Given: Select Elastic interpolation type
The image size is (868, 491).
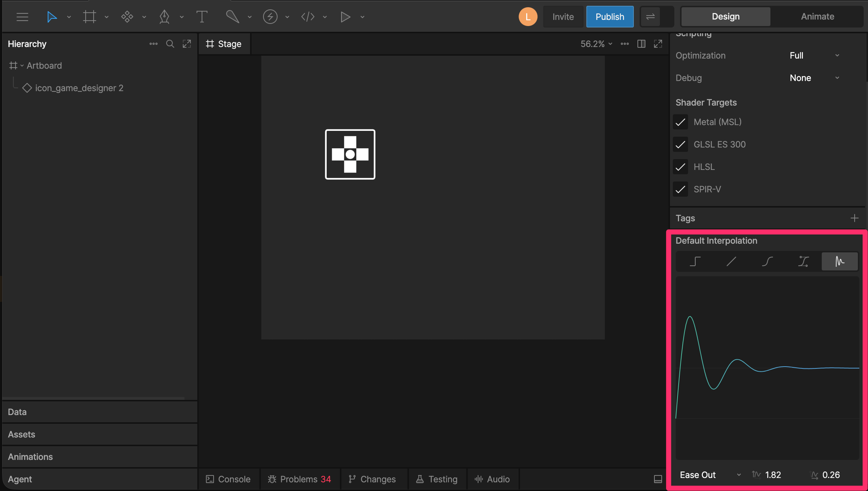Looking at the screenshot, I should click(x=839, y=261).
